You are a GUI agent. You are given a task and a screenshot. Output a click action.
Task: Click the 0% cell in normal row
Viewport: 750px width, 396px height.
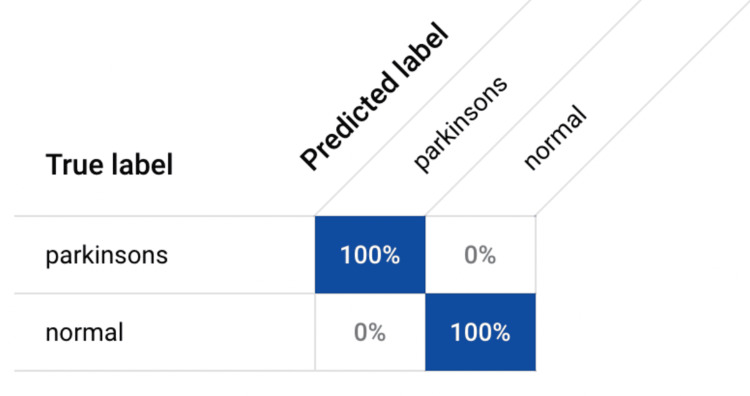click(x=370, y=332)
